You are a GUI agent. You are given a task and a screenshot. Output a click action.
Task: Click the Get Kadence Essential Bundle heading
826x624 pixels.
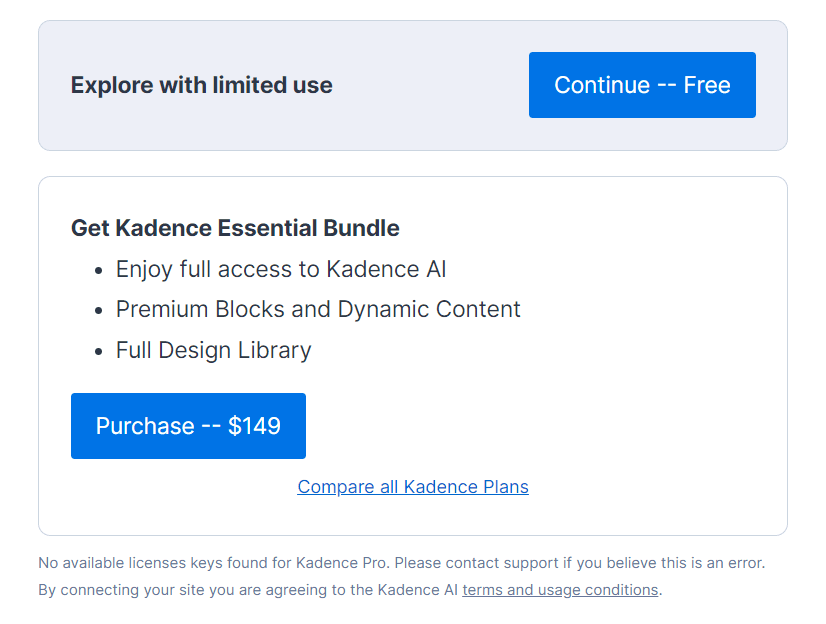click(x=235, y=228)
